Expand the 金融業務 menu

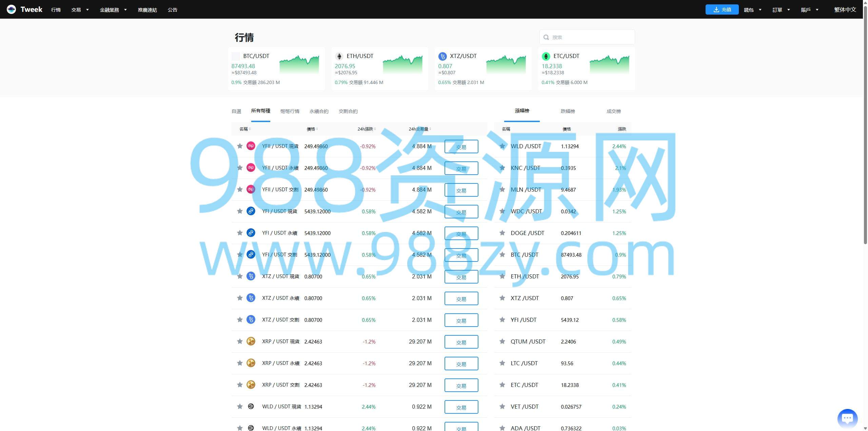[x=113, y=10]
